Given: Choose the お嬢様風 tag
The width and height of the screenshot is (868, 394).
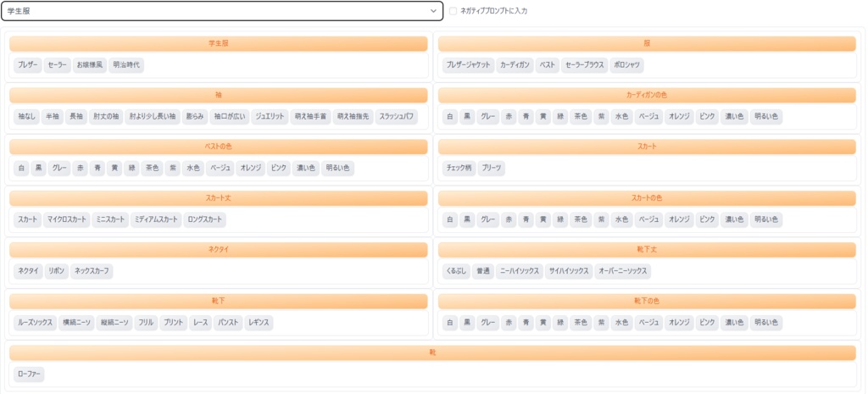Looking at the screenshot, I should click(90, 65).
